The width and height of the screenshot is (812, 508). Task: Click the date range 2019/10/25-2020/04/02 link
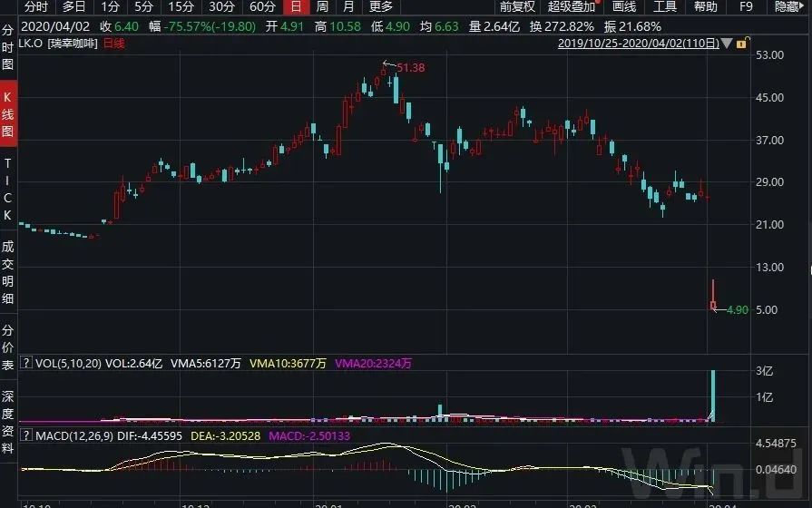(x=639, y=44)
